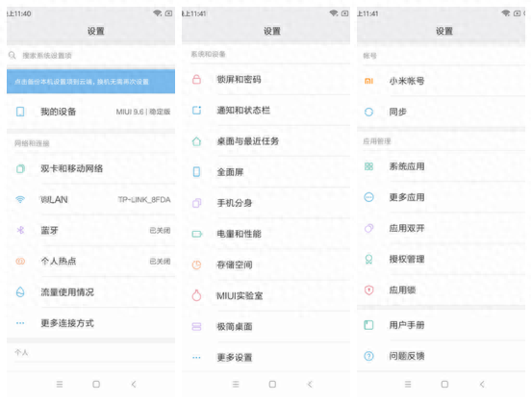
Task: Open 更多连接方式 row label
Action: pyautogui.click(x=67, y=323)
